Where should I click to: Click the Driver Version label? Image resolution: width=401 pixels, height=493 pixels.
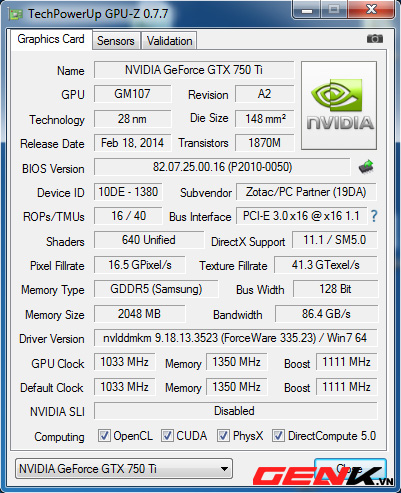[52, 339]
